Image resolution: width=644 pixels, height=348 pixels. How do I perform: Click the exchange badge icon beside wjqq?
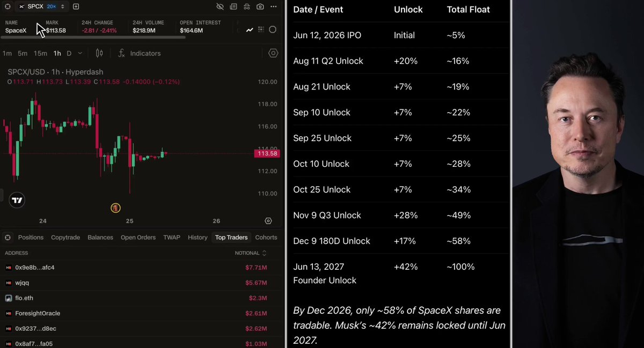(x=9, y=283)
